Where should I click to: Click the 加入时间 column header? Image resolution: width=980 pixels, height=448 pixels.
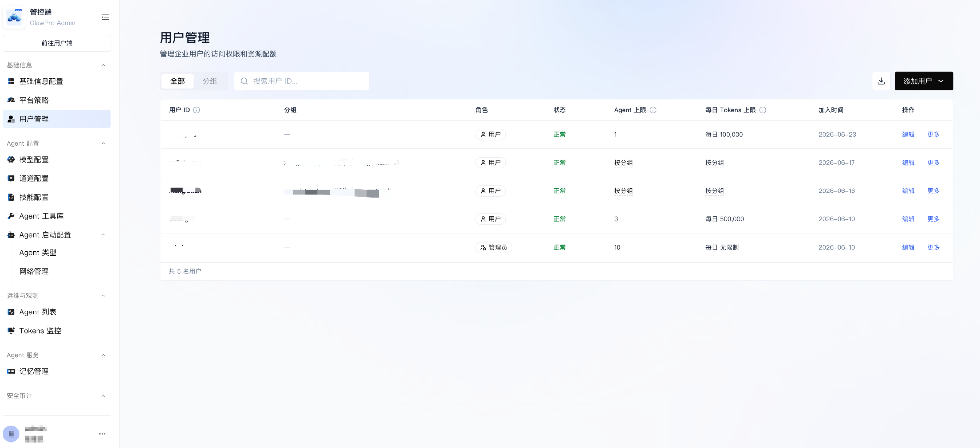(x=831, y=110)
